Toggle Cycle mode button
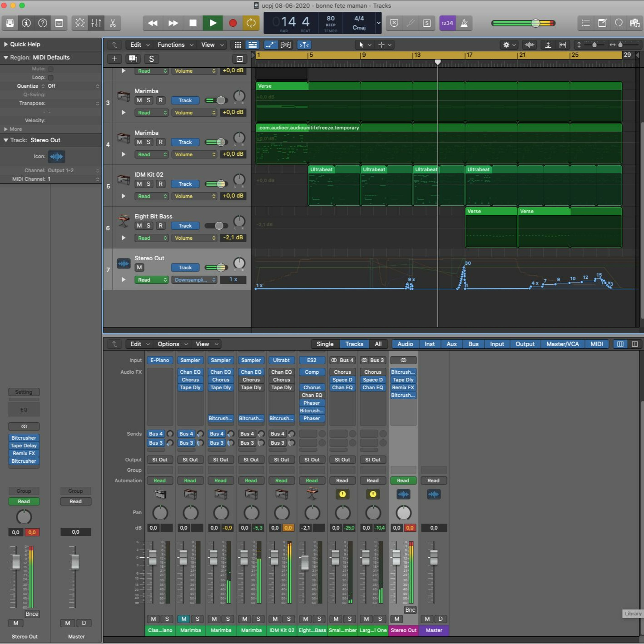This screenshot has height=644, width=644. point(251,23)
